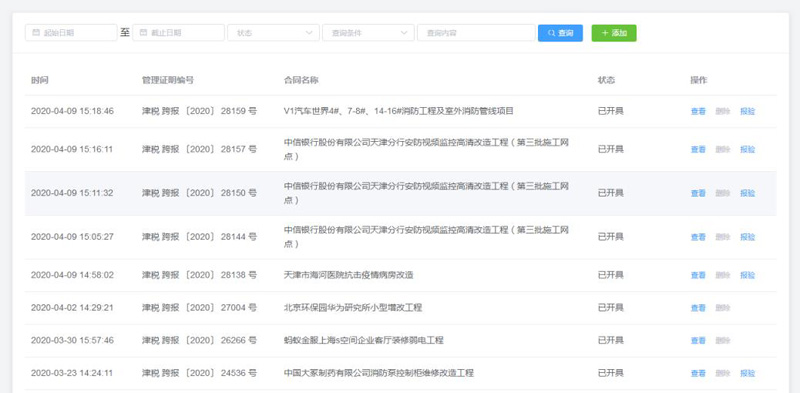This screenshot has width=800, height=393.
Task: Click 删除 for record 27004
Action: click(x=722, y=308)
